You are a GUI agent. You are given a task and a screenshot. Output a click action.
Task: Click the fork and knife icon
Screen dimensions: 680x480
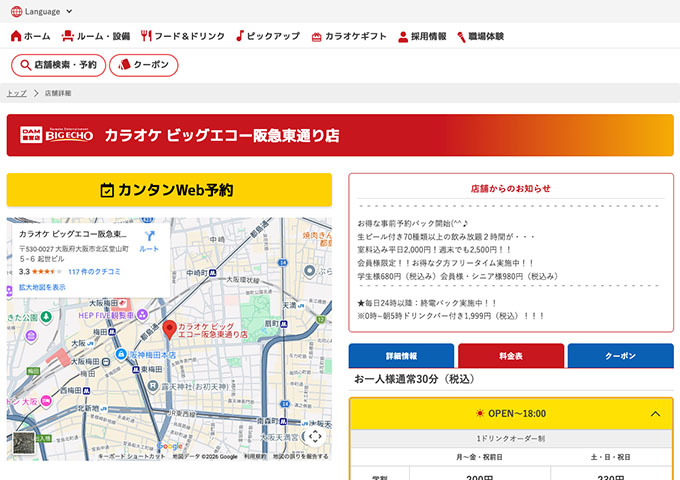pos(146,36)
